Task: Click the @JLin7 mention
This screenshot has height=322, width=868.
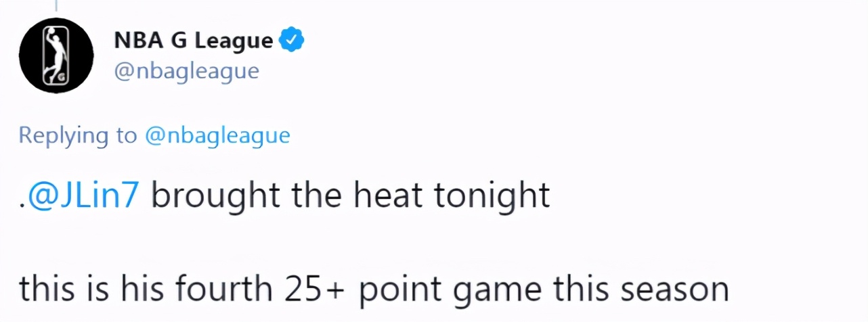Action: [x=83, y=196]
